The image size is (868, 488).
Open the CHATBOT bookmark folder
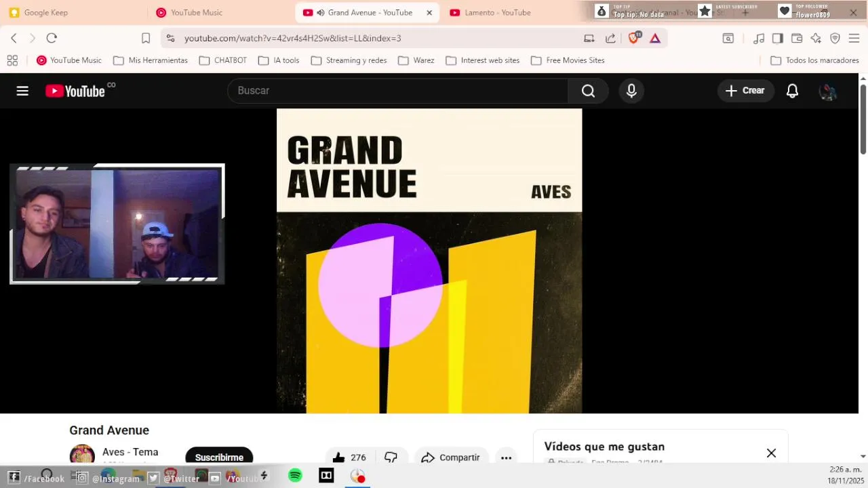click(x=223, y=60)
